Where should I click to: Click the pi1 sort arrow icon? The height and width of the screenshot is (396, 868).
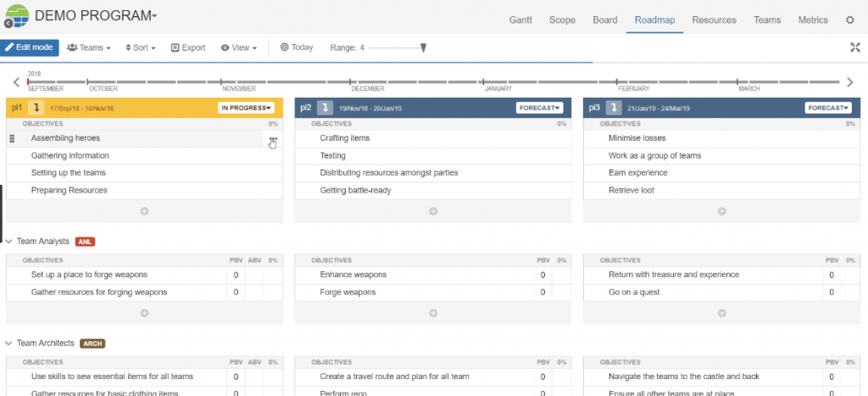[x=37, y=108]
